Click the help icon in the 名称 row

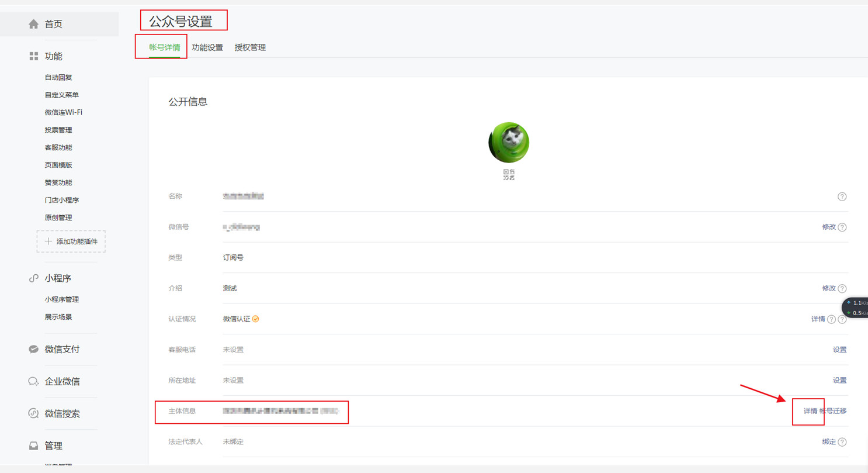click(842, 196)
